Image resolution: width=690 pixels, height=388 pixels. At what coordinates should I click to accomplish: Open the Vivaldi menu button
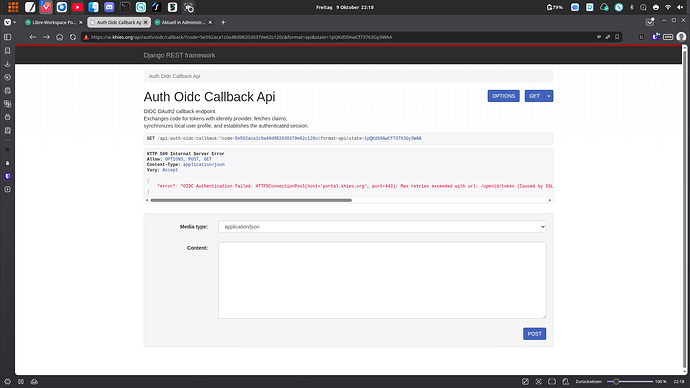pos(7,22)
